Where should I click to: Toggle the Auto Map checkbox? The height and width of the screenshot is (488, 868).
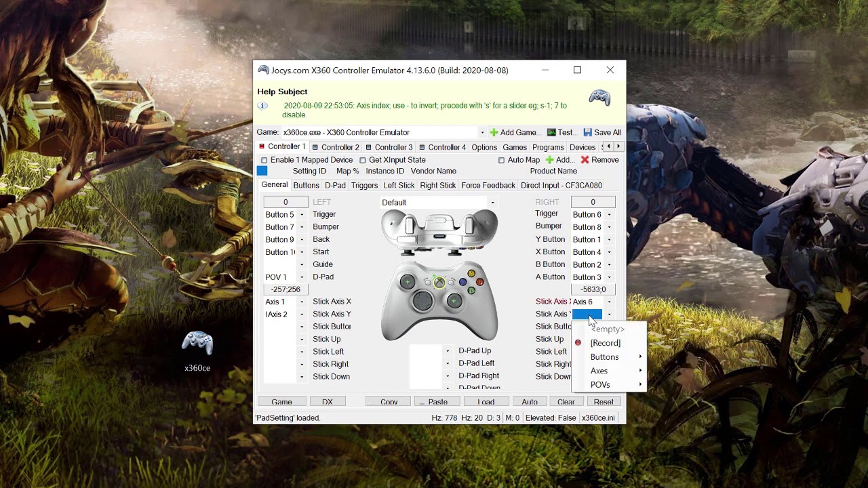point(501,160)
